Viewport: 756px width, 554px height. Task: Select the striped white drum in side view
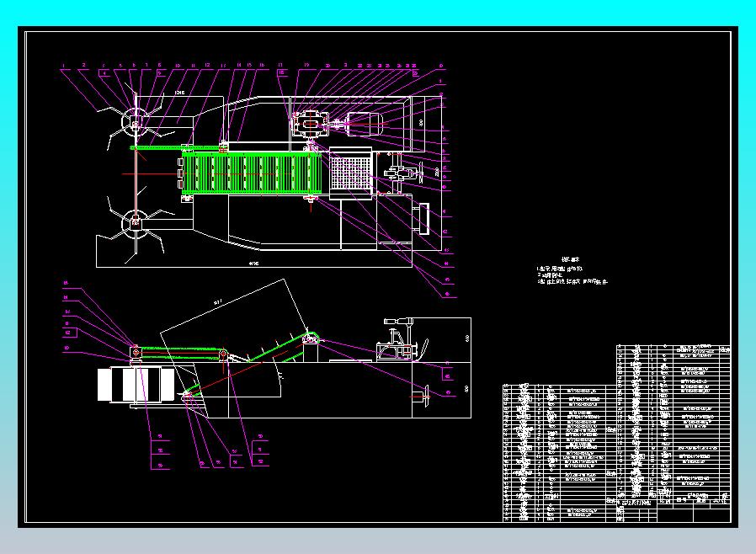click(137, 384)
